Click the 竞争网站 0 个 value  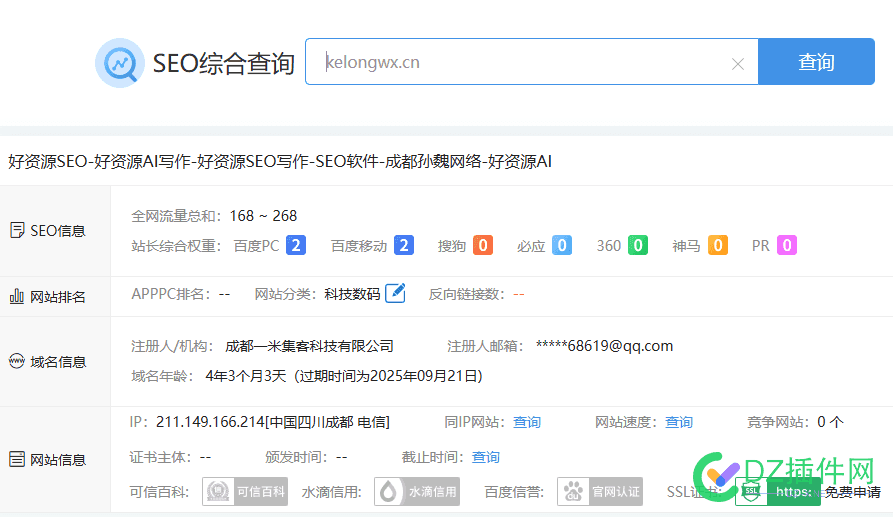pos(830,422)
